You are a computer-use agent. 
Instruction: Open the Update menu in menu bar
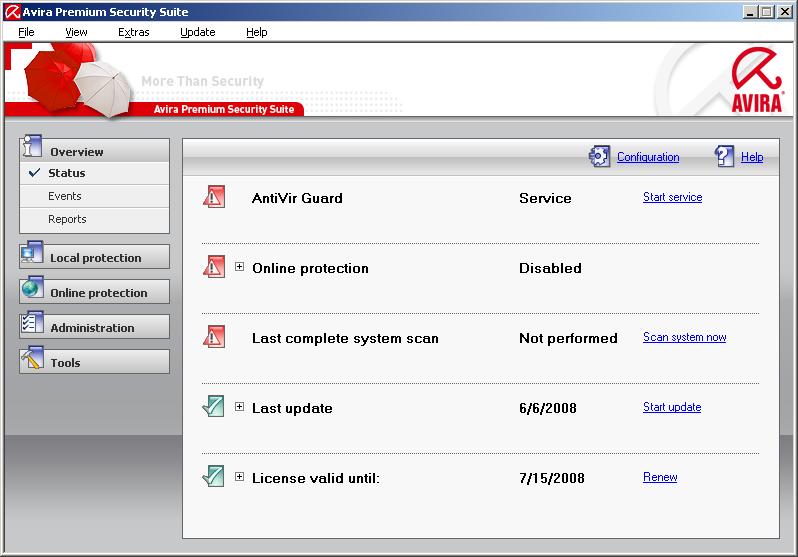pos(197,32)
